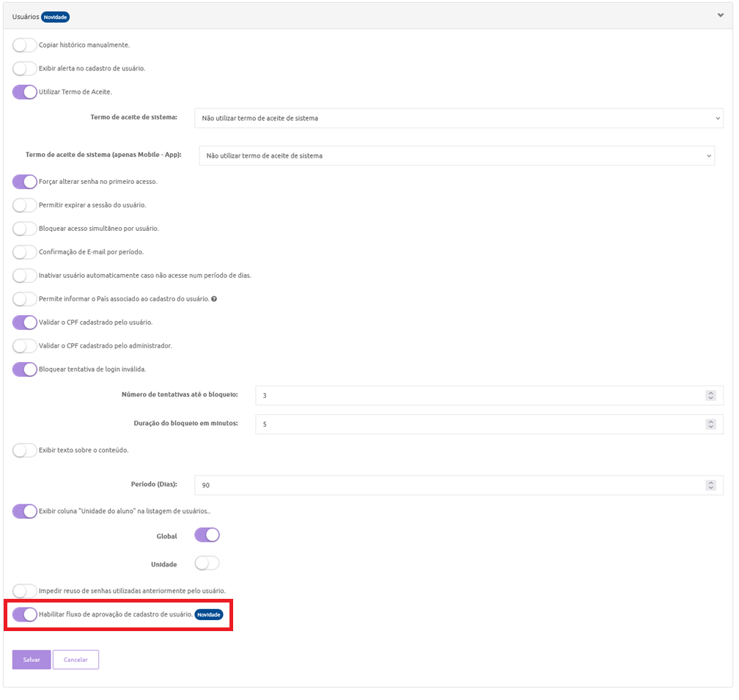Enable the Unidade toggle
This screenshot has width=739, height=700.
coord(207,564)
